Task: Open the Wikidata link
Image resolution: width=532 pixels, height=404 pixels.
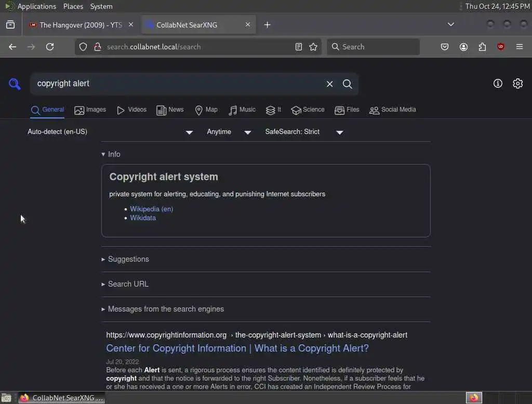Action: pos(143,218)
